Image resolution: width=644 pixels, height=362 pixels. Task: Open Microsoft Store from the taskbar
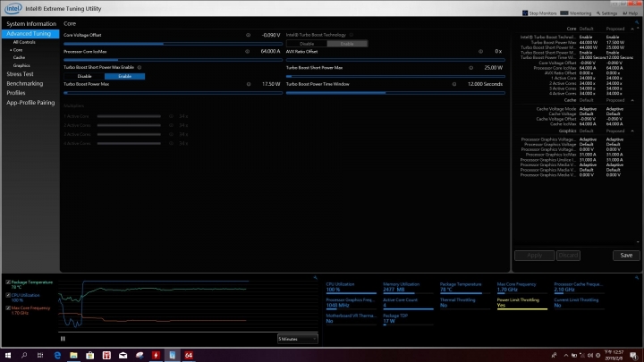pos(90,355)
